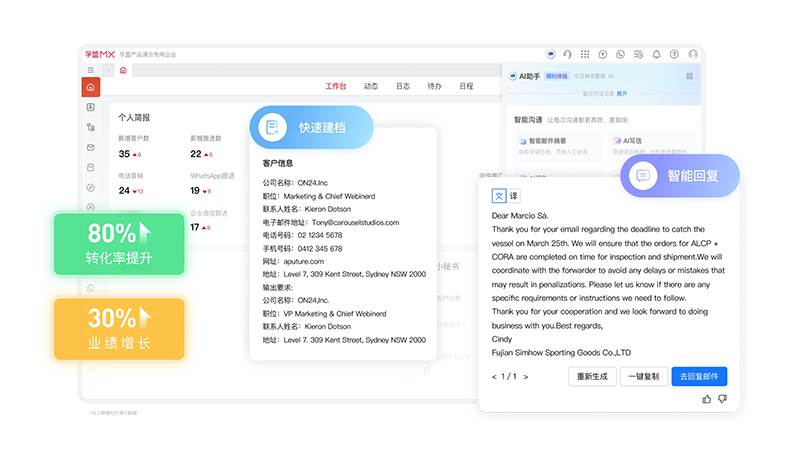The image size is (794, 460).
Task: Click 重新生成 regenerate button
Action: click(592, 376)
